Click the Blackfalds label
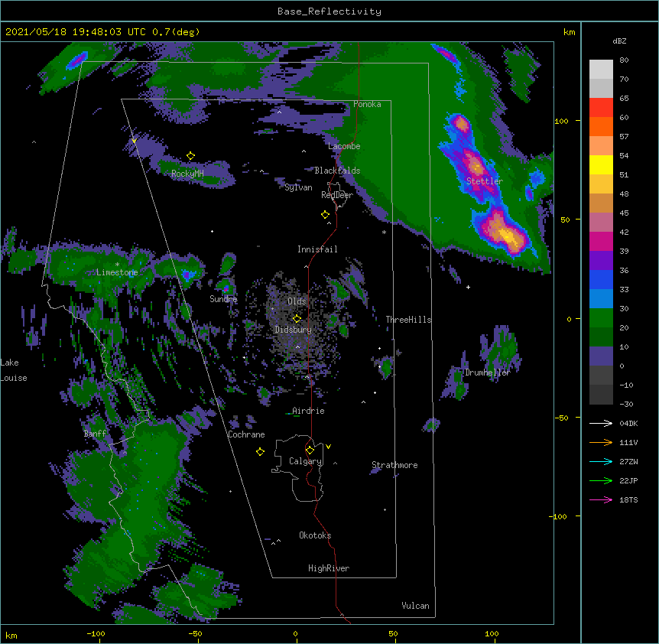The height and width of the screenshot is (644, 659). [337, 171]
